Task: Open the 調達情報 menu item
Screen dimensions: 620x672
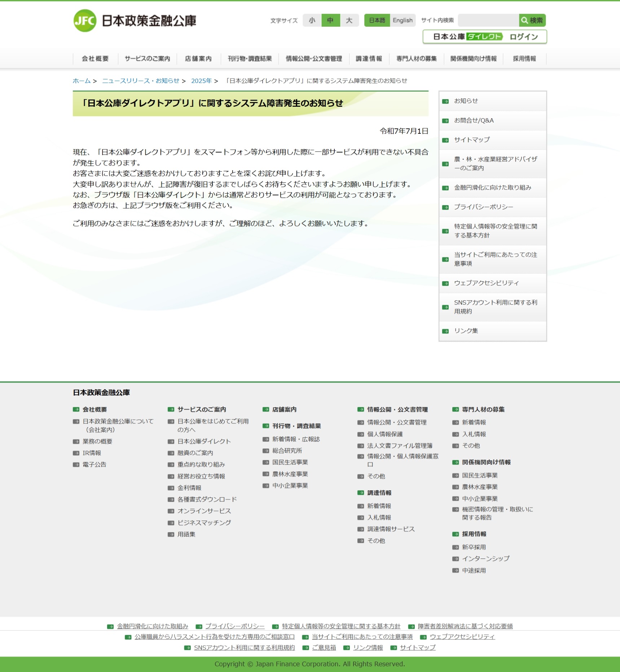Action: (x=369, y=58)
